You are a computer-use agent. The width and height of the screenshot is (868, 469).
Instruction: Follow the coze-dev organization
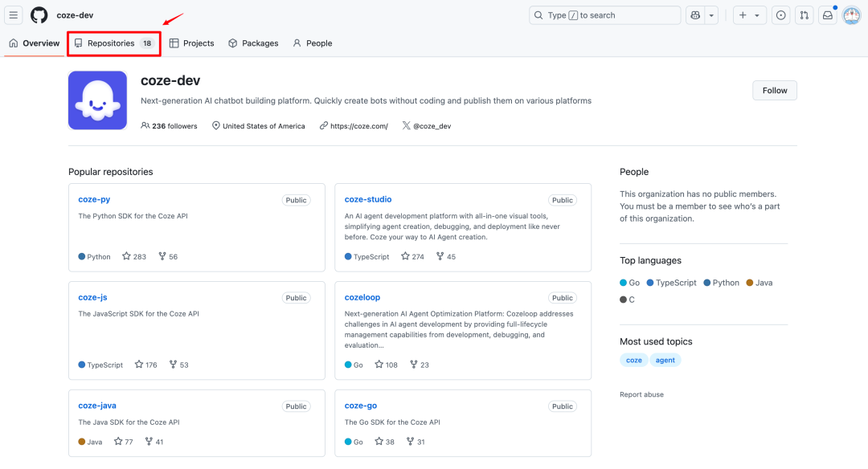[775, 90]
